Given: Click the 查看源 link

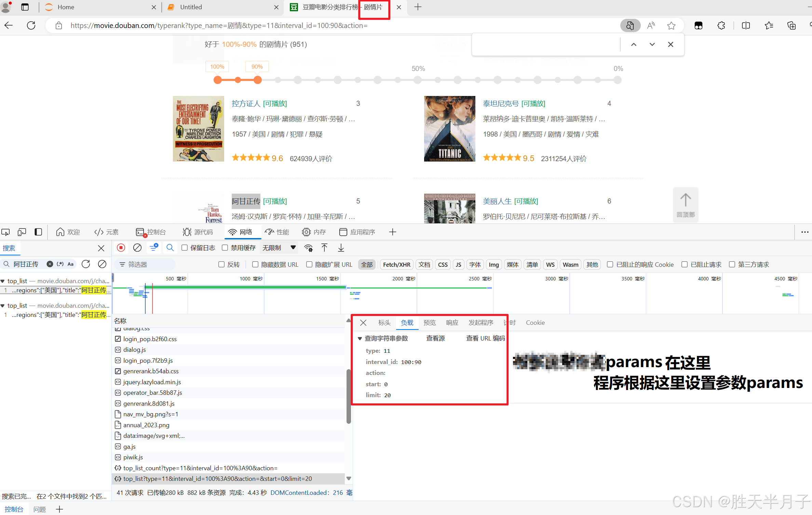Looking at the screenshot, I should click(435, 338).
